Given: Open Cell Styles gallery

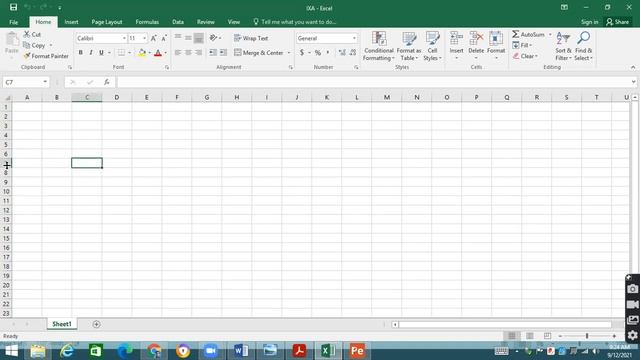Looking at the screenshot, I should tap(432, 46).
